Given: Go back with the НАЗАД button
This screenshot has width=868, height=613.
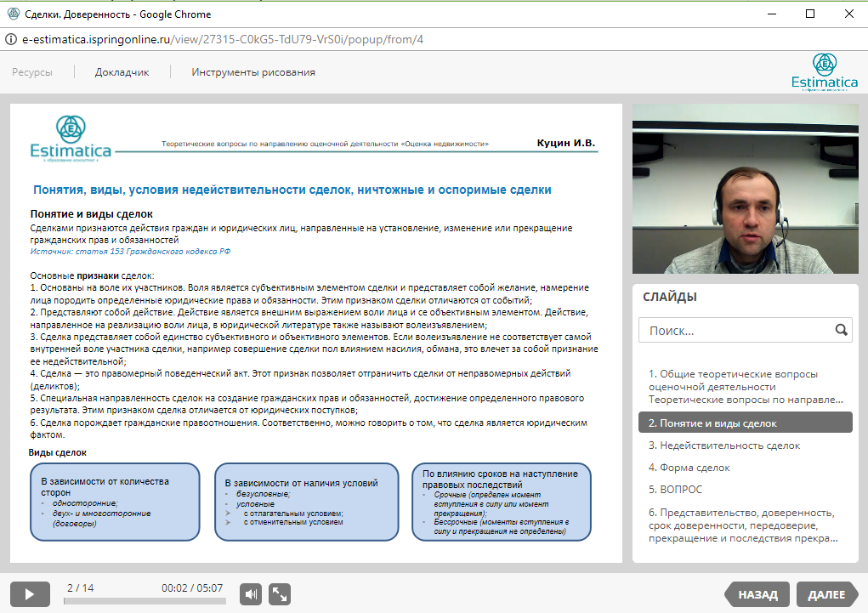Looking at the screenshot, I should coord(757,595).
